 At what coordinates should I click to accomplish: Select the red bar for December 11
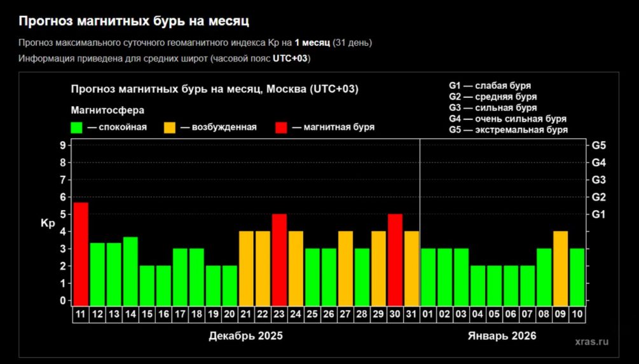(81, 253)
